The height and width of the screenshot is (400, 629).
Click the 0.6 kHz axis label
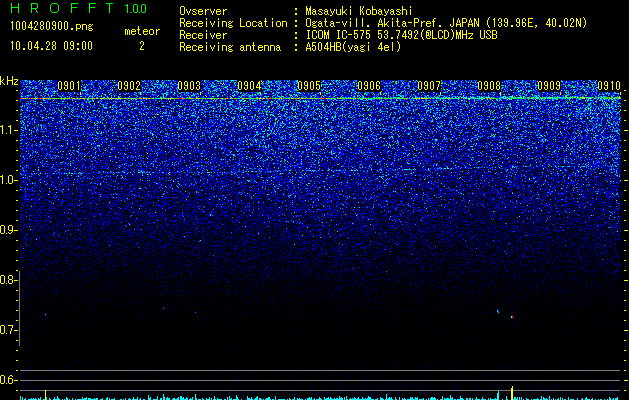coord(8,380)
